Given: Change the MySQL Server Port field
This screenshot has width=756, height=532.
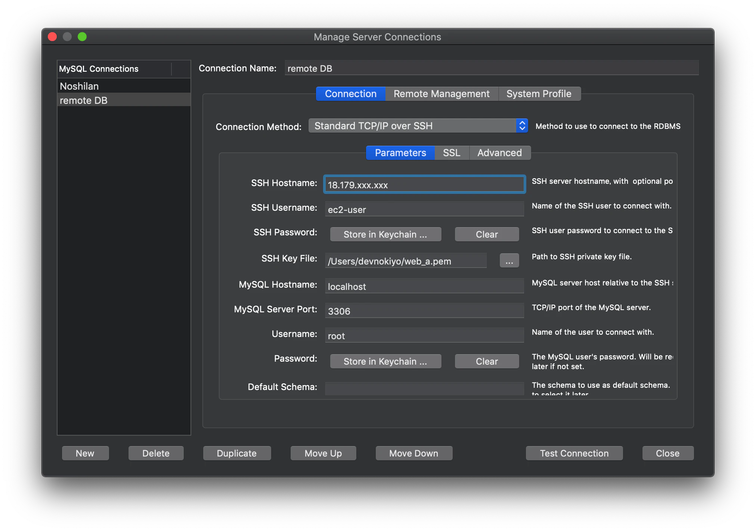Looking at the screenshot, I should [424, 311].
